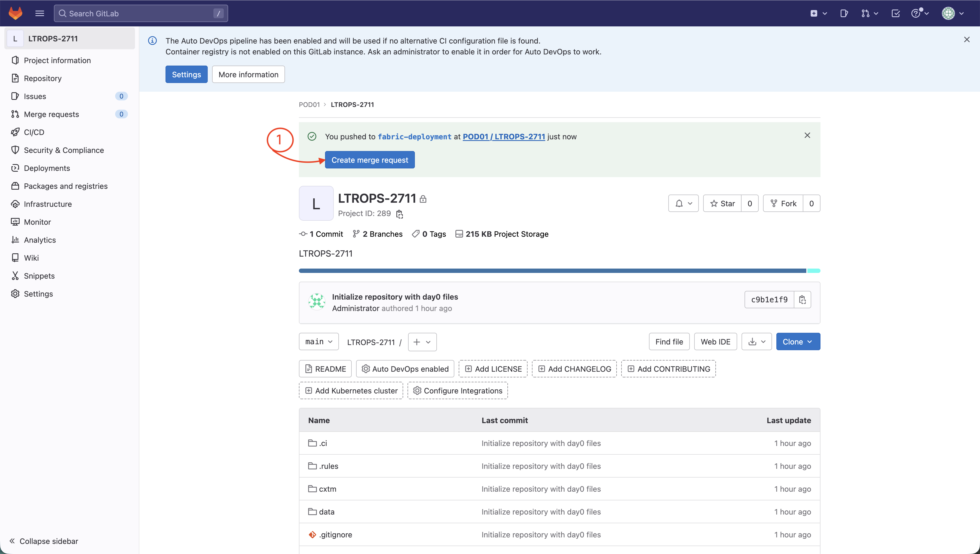Open the to-do list icon

tap(895, 13)
